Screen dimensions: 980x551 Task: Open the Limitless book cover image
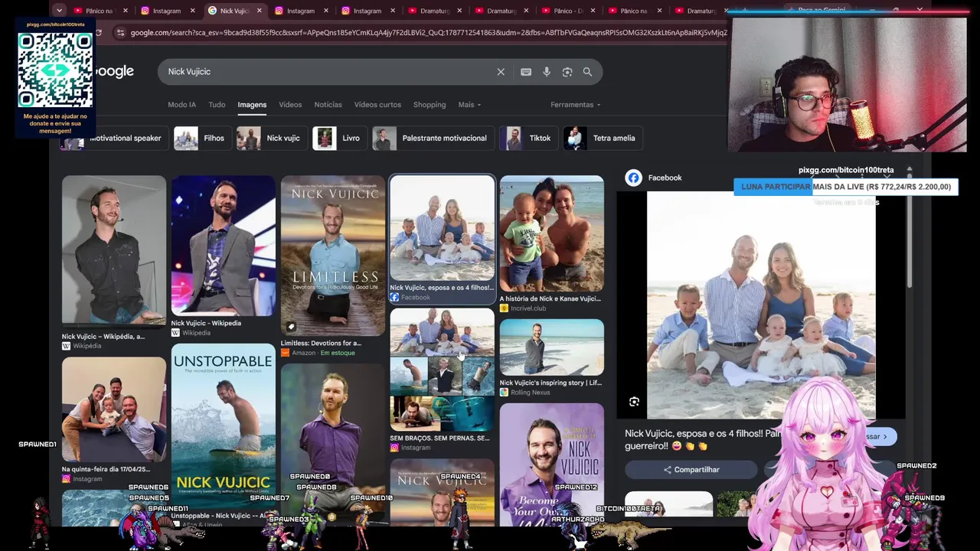point(333,256)
